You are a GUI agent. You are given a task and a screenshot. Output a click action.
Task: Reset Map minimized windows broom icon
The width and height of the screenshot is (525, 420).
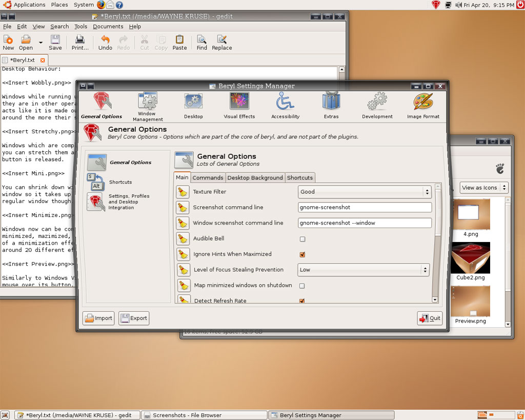point(184,285)
